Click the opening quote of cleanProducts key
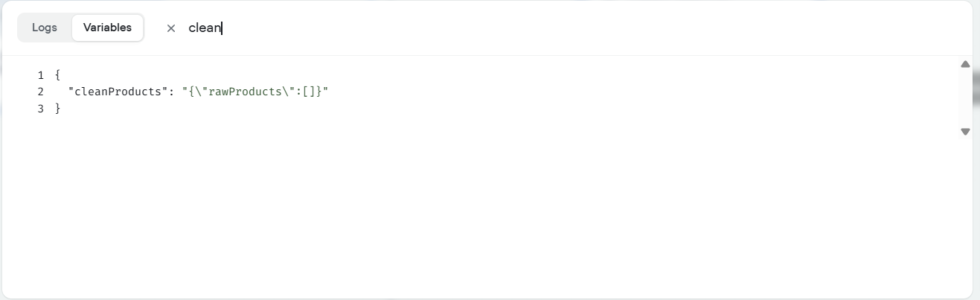The width and height of the screenshot is (980, 300). [71, 92]
